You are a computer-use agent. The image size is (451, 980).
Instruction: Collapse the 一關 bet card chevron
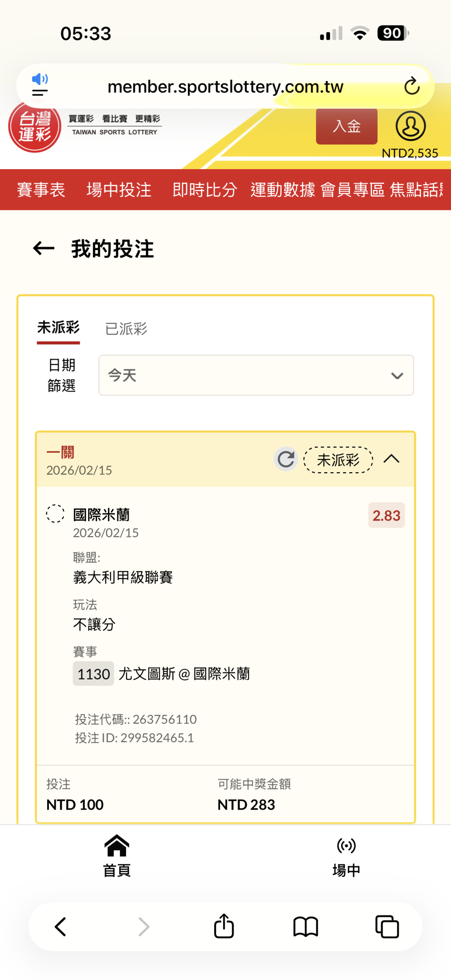(x=392, y=459)
